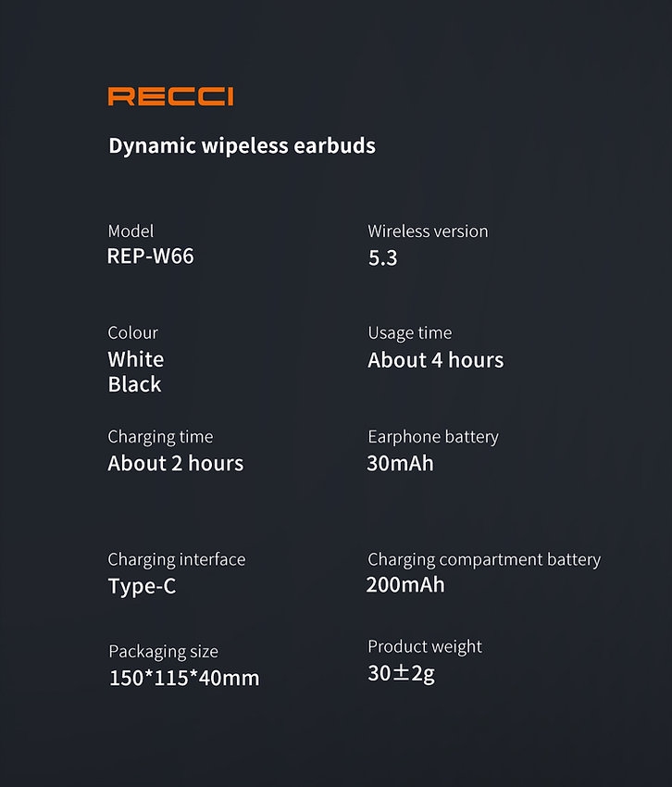The width and height of the screenshot is (672, 787).
Task: Click the 30±2g product weight value
Action: coord(401,673)
